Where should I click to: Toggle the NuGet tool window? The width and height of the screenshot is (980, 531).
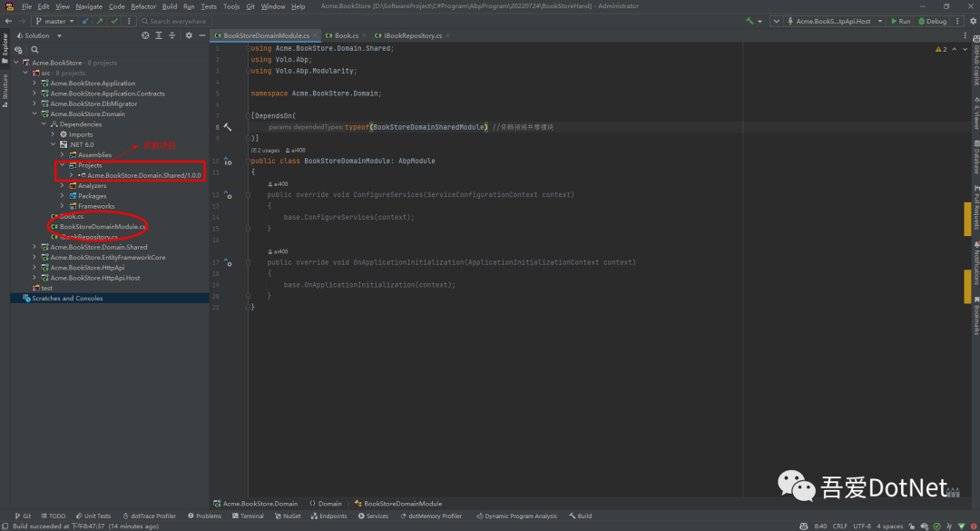point(288,516)
